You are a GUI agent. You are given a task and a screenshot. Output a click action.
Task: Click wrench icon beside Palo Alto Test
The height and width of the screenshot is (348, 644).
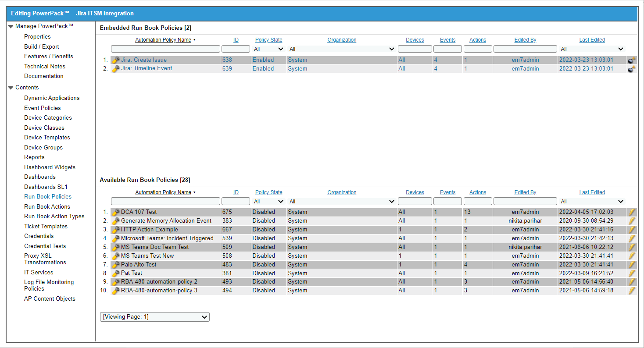point(116,265)
